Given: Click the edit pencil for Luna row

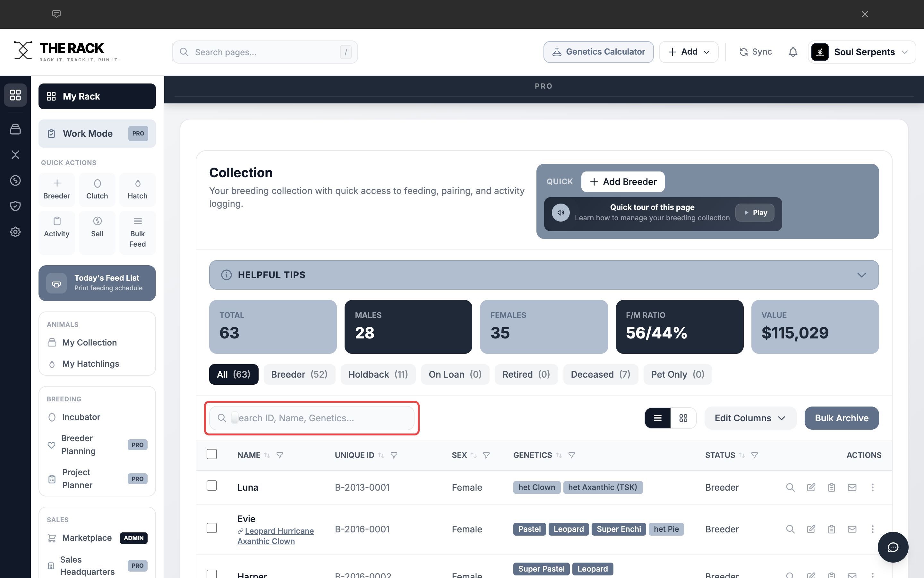Looking at the screenshot, I should point(811,487).
